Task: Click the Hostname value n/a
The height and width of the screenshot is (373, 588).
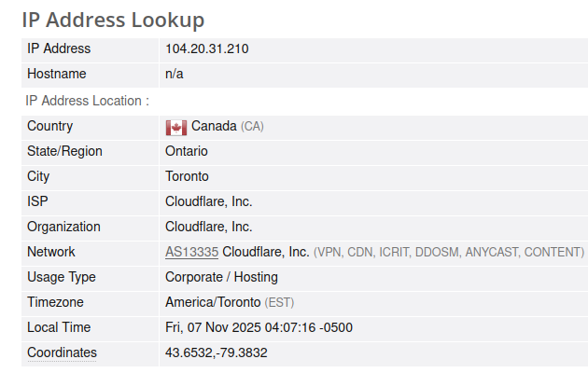Action: 175,74
